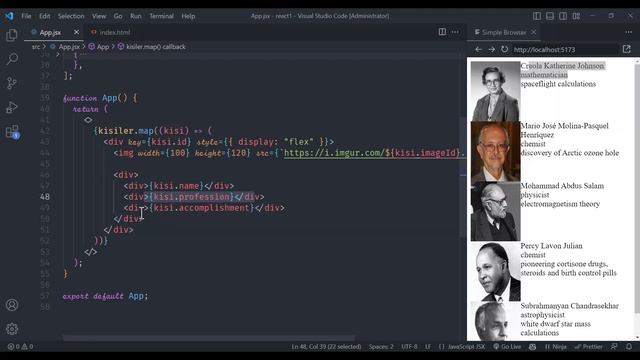Open the Selection menu
Screen dimensions: 640x360
[71, 16]
